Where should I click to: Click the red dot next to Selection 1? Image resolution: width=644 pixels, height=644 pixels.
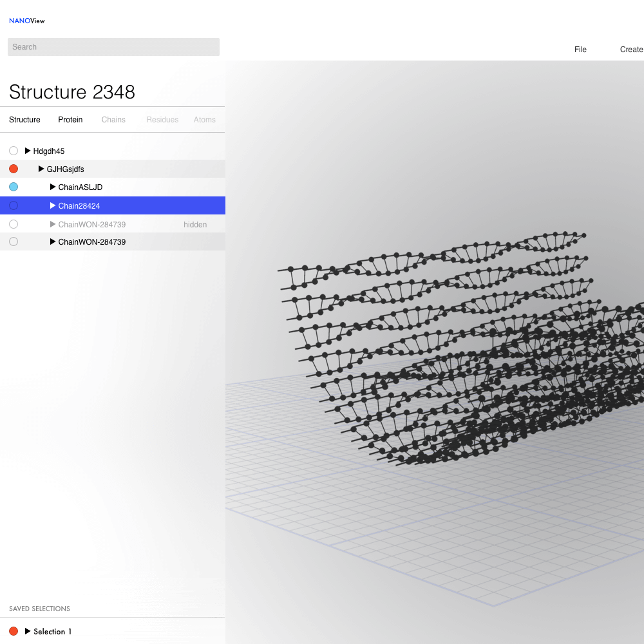click(x=14, y=631)
